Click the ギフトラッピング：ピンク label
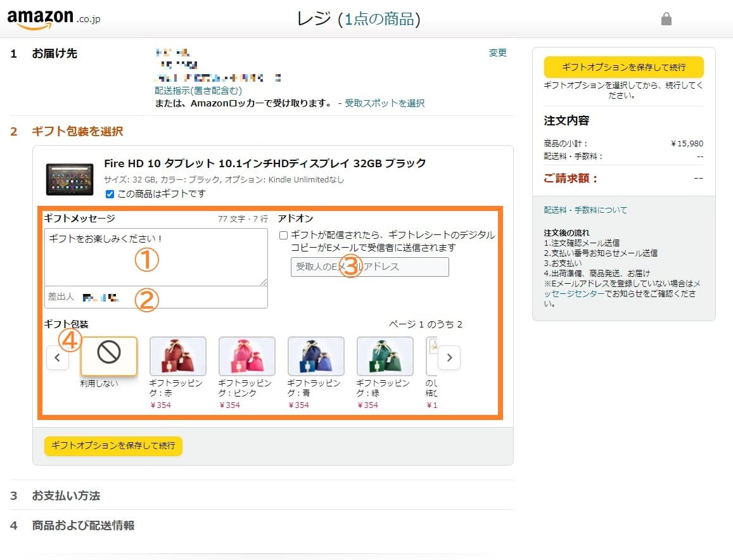This screenshot has height=560, width=733. tap(245, 388)
